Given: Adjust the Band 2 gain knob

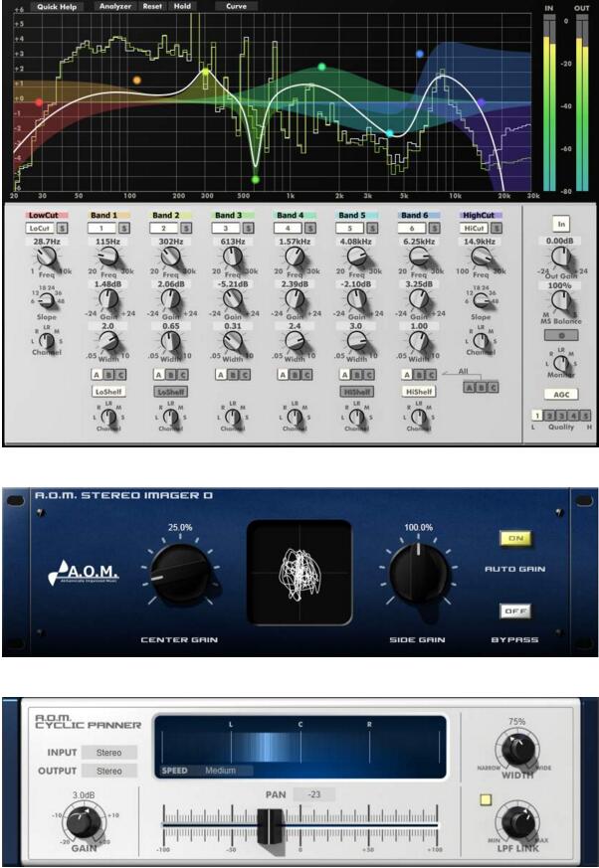Looking at the screenshot, I should pos(171,299).
